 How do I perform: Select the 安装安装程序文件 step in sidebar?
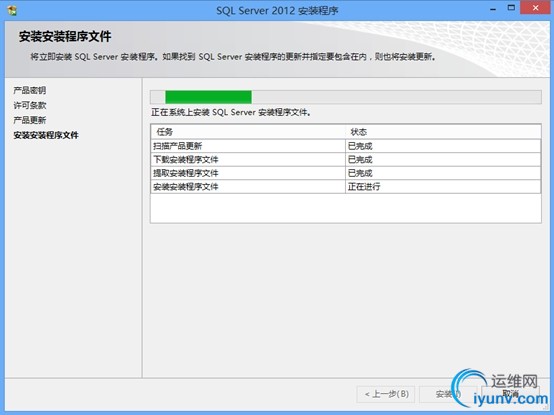pyautogui.click(x=46, y=135)
